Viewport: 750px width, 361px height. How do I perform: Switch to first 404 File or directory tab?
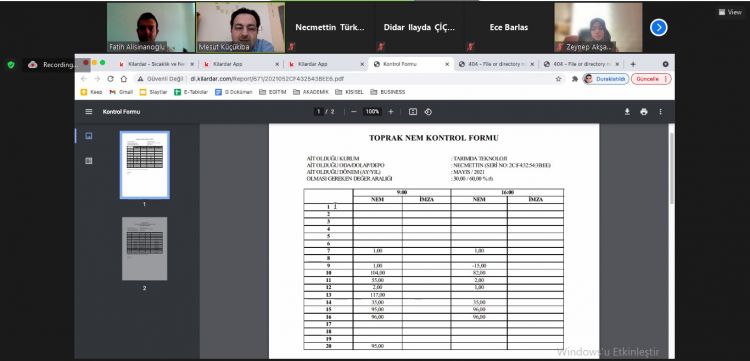[495, 64]
